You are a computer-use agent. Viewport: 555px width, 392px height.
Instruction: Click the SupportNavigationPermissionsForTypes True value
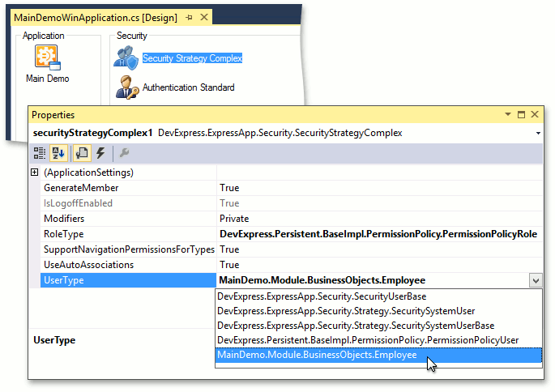229,249
